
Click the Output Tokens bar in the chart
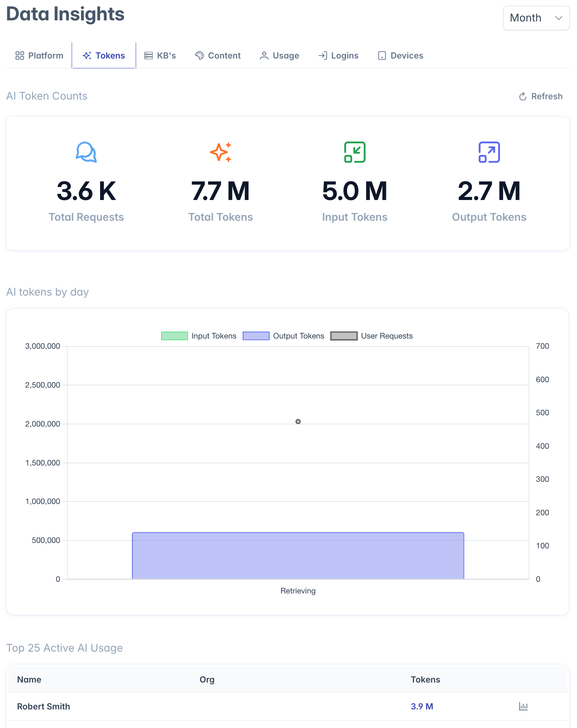(x=298, y=556)
